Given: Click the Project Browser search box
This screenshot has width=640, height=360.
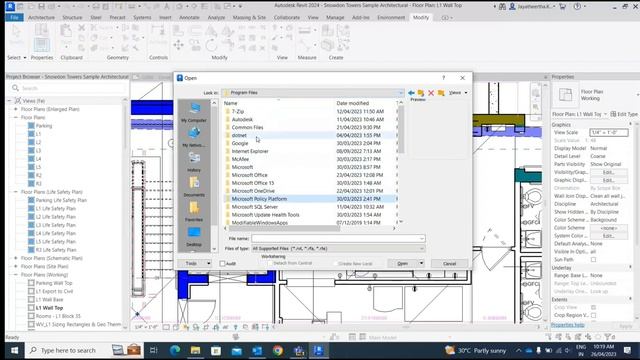Looking at the screenshot, I should 68,88.
